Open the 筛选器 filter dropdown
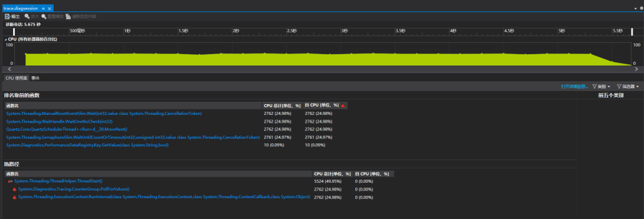644x219 pixels. coord(627,86)
